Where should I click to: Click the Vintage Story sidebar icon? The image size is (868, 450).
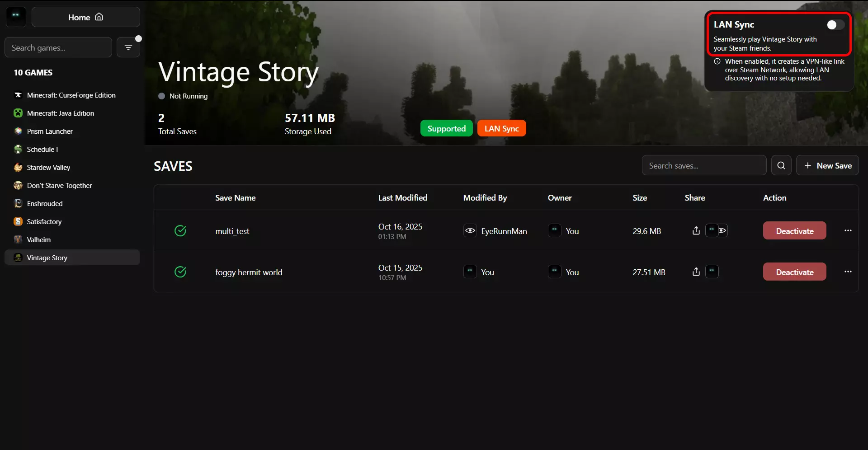[x=18, y=258]
